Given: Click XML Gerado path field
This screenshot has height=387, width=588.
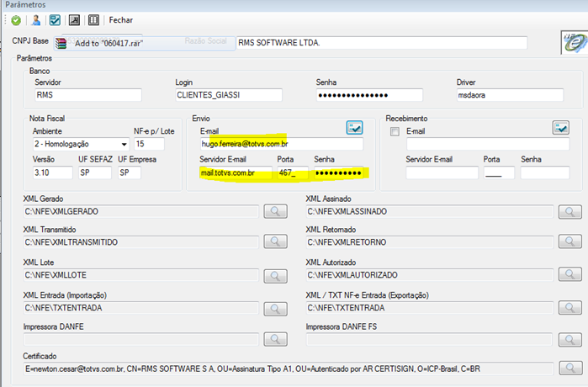Looking at the screenshot, I should click(x=141, y=211).
